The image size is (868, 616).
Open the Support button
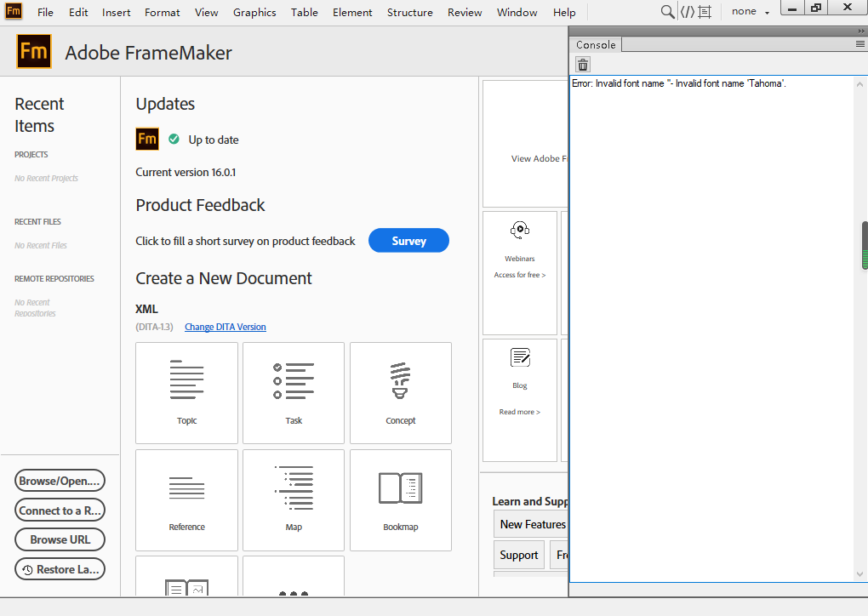click(x=519, y=555)
